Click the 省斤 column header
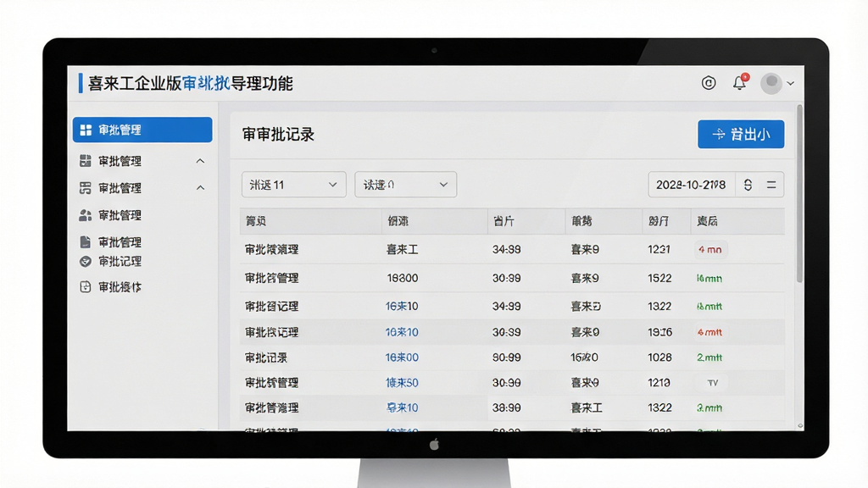Viewport: 868px width, 488px height. (x=504, y=221)
